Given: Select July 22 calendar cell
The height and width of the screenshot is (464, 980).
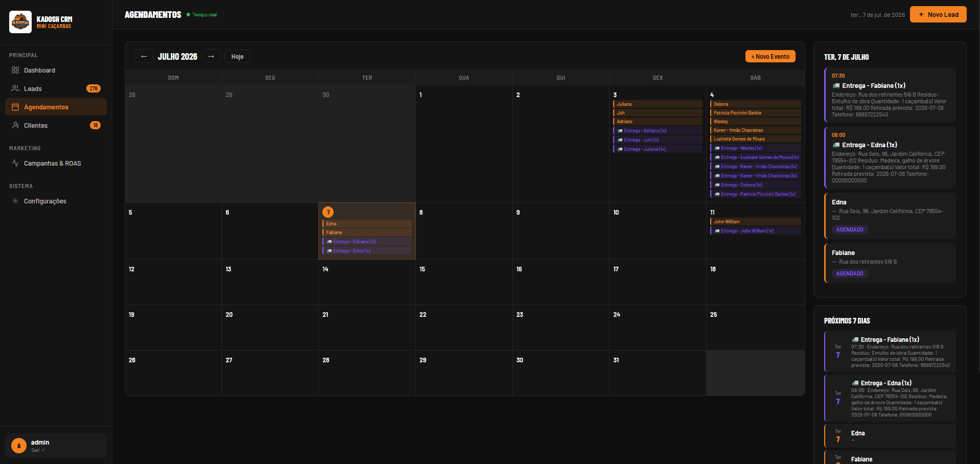Looking at the screenshot, I should tap(463, 328).
